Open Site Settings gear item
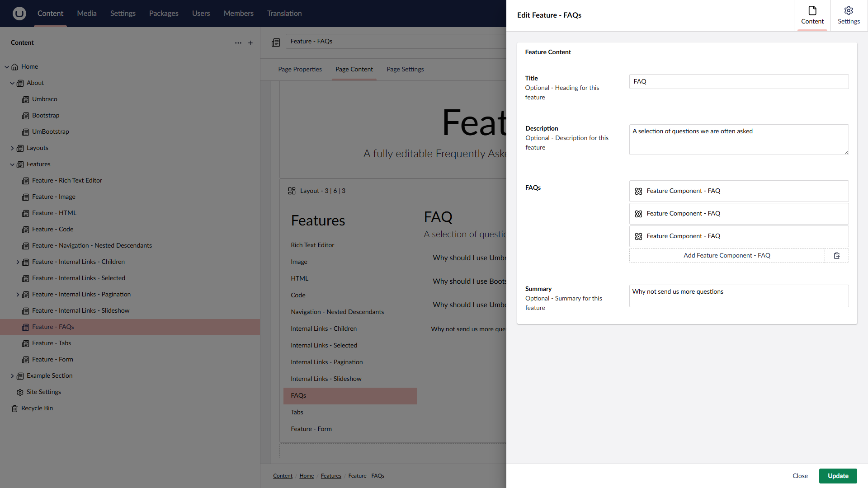868x488 pixels. click(43, 392)
